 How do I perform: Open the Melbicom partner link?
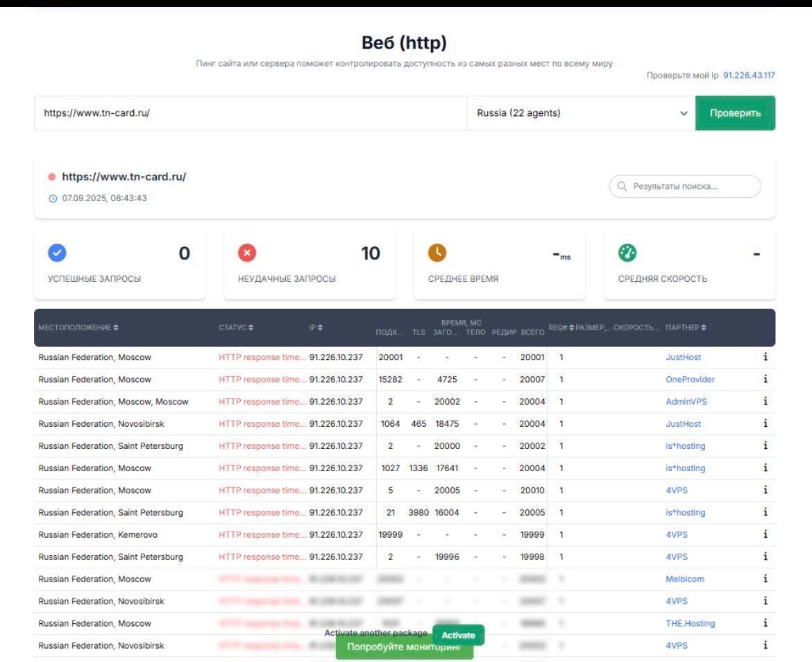(683, 579)
